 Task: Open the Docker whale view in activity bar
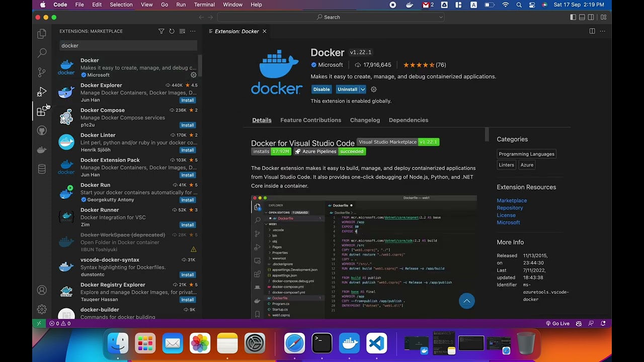42,150
